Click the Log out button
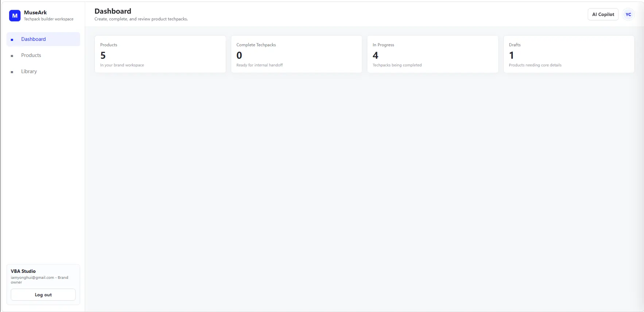Image resolution: width=644 pixels, height=312 pixels. (43, 295)
